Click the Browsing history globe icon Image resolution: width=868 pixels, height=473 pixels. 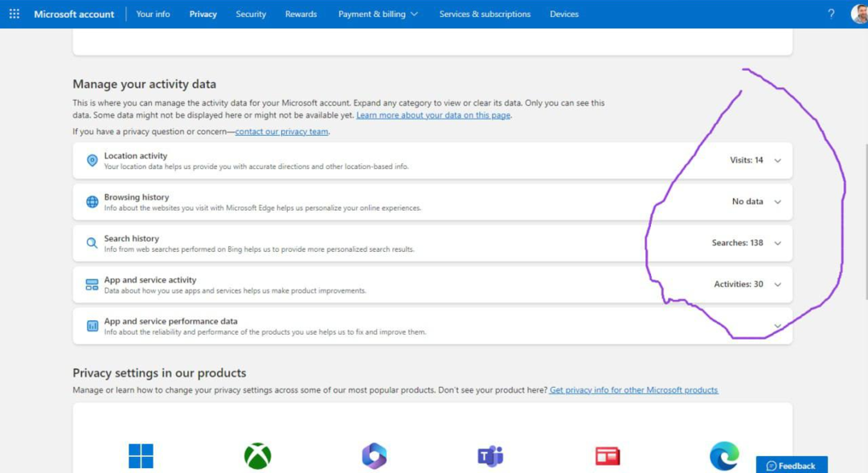91,201
